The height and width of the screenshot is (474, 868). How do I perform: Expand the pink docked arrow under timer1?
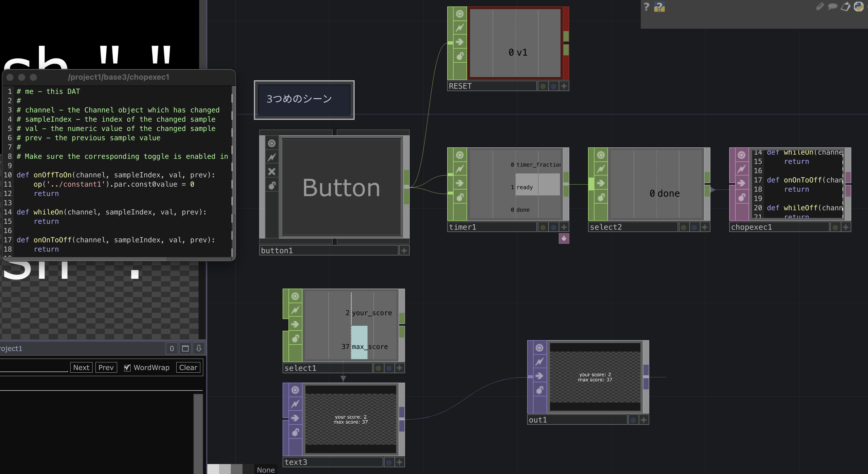564,238
